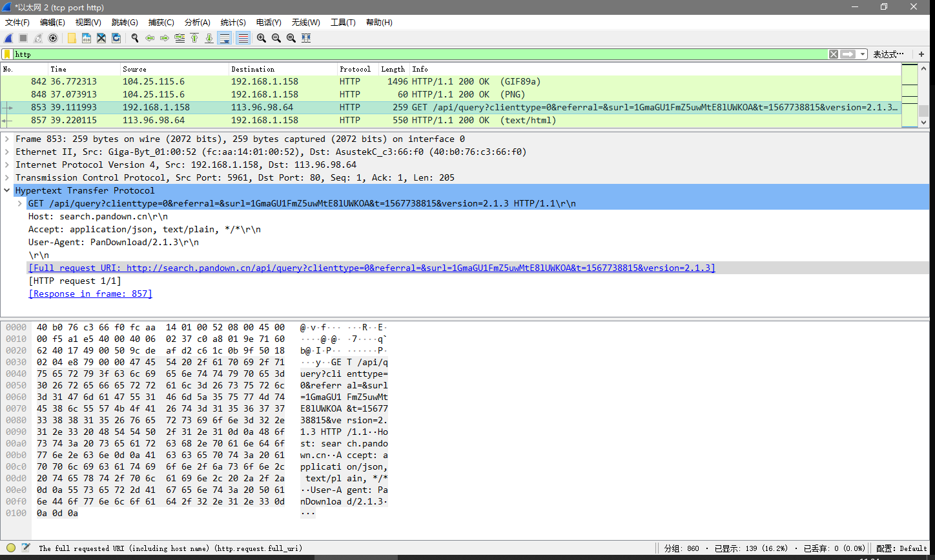Select packet 857 in the packet list
Screen dimensions: 935x560
click(258, 120)
